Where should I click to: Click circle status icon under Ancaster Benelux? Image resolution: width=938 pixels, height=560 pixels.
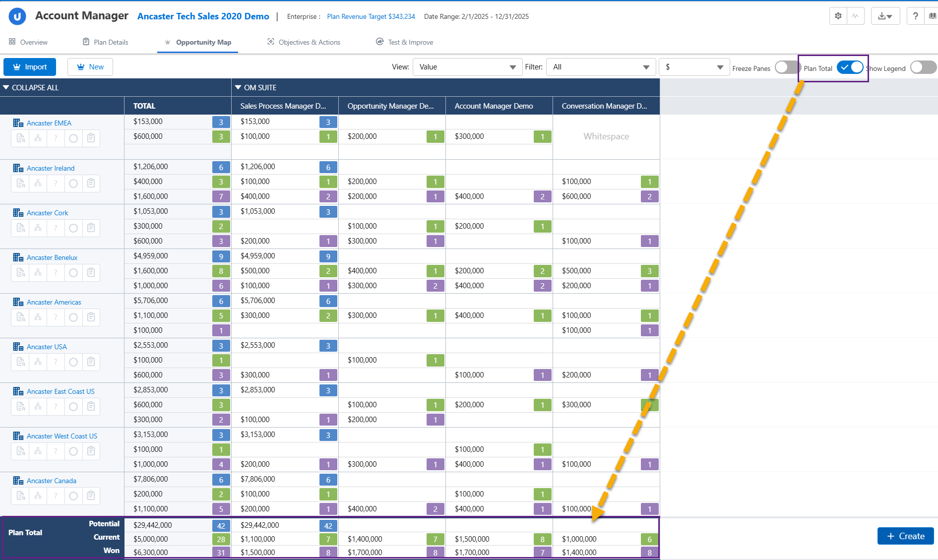[73, 273]
